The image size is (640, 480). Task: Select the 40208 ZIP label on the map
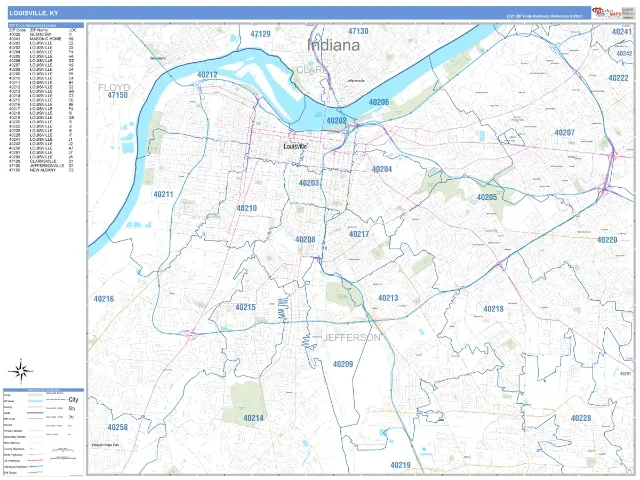[x=305, y=239]
